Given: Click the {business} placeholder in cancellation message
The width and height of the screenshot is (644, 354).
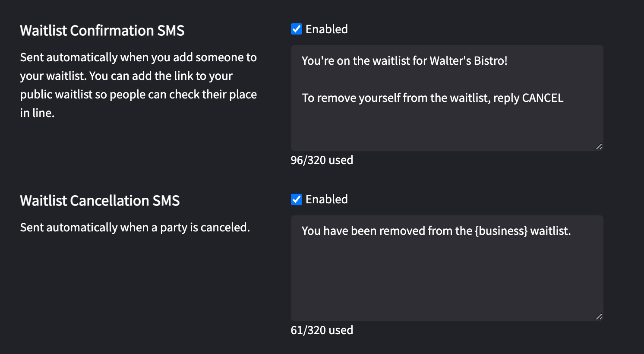Looking at the screenshot, I should 501,231.
